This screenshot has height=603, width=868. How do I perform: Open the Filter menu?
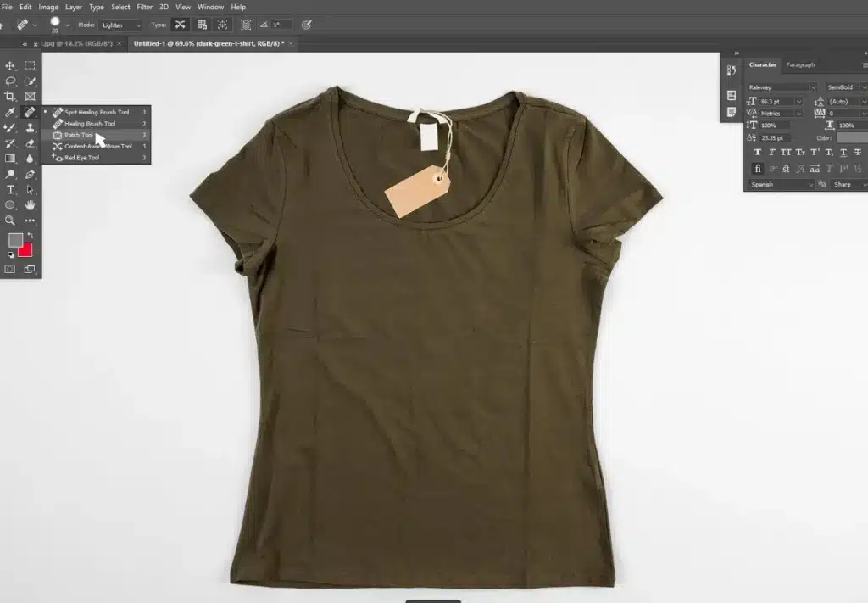[x=144, y=7]
